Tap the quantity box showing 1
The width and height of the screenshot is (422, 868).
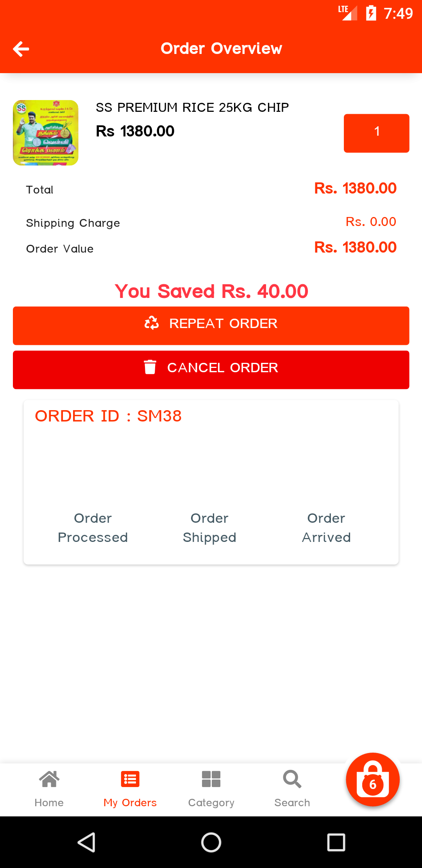point(376,133)
